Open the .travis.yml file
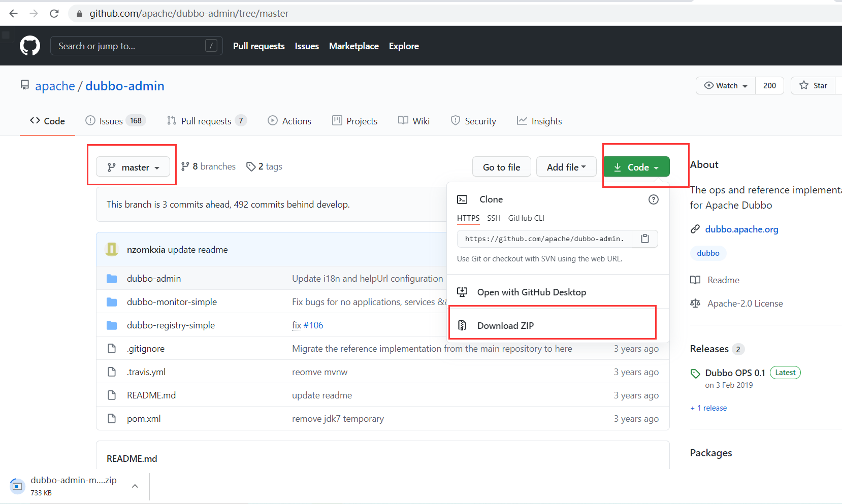The width and height of the screenshot is (842, 504). pos(146,372)
